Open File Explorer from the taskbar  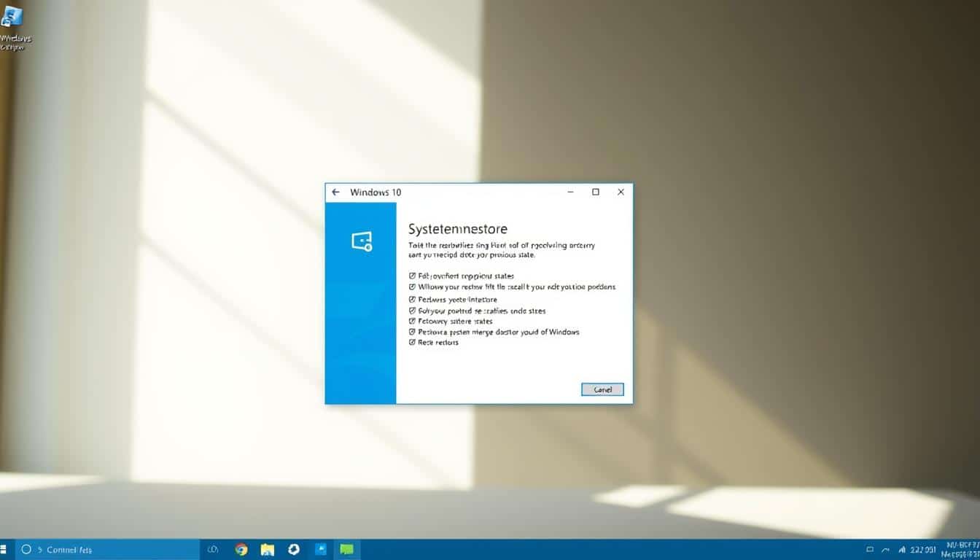tap(268, 550)
